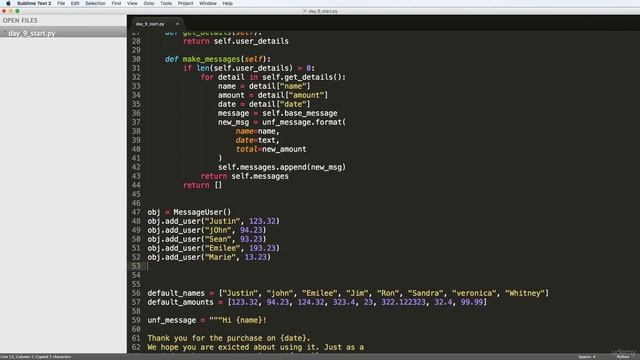Screen dimensions: 640x360
Task: Click the default_amounts list line
Action: tap(317, 302)
